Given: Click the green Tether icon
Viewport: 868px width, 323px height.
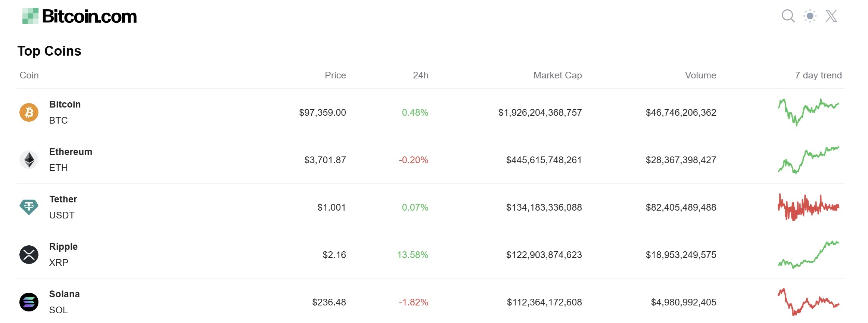Looking at the screenshot, I should pyautogui.click(x=29, y=207).
